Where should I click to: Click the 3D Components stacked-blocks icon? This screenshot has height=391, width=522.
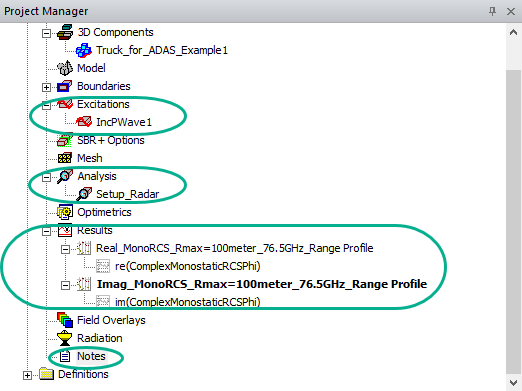point(65,32)
